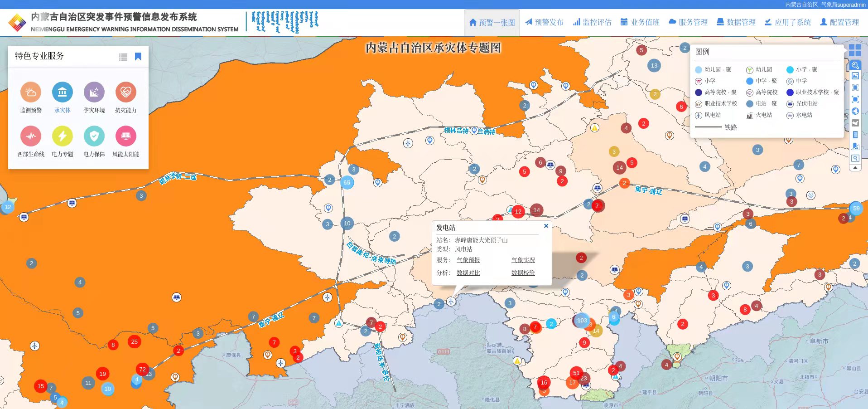This screenshot has height=409, width=868.
Task: Click the zoom-to-box icon on map toolbar
Action: point(855,99)
